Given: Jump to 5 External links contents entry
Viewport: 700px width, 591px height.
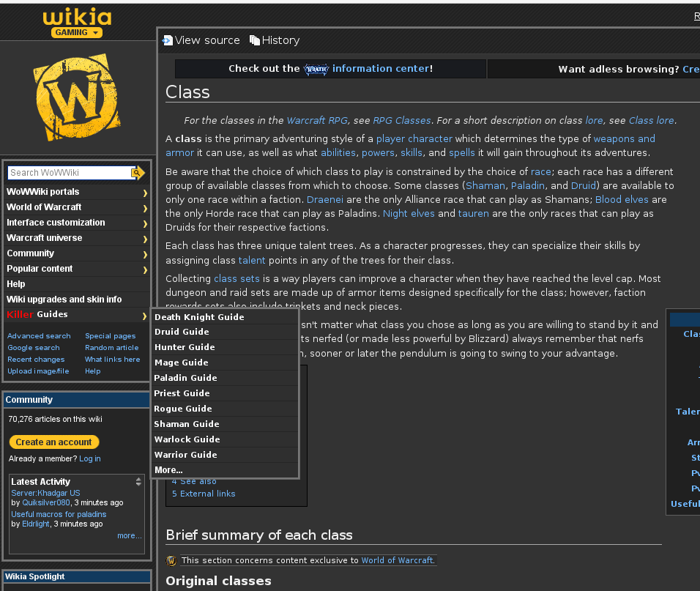Looking at the screenshot, I should (x=204, y=494).
